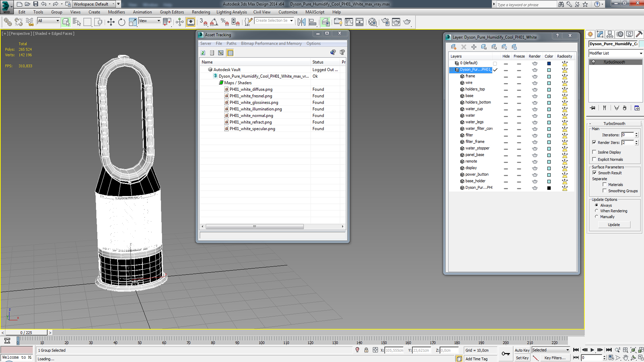This screenshot has height=362, width=644.
Task: Create new layer in Layer dialog
Action: pyautogui.click(x=453, y=47)
